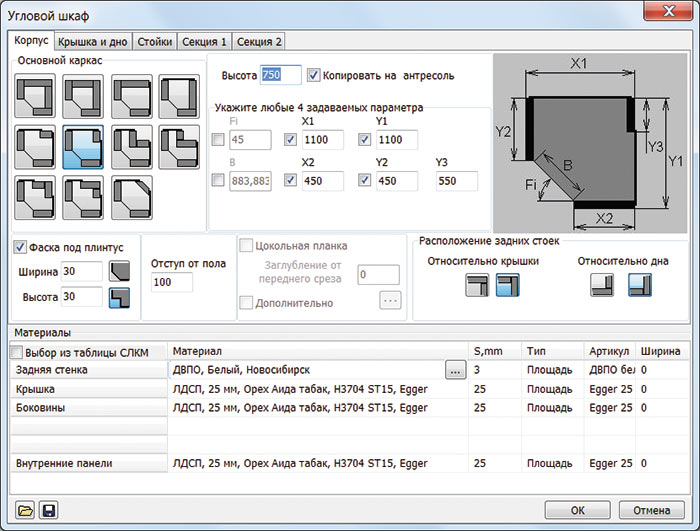Click the save diskette icon at bottom left
700x531 pixels.
tap(48, 510)
